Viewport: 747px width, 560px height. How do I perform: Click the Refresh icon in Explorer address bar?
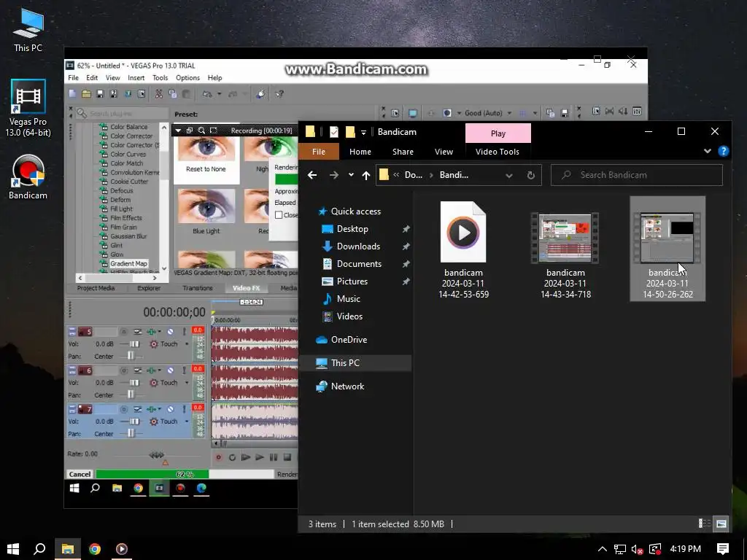coord(531,175)
